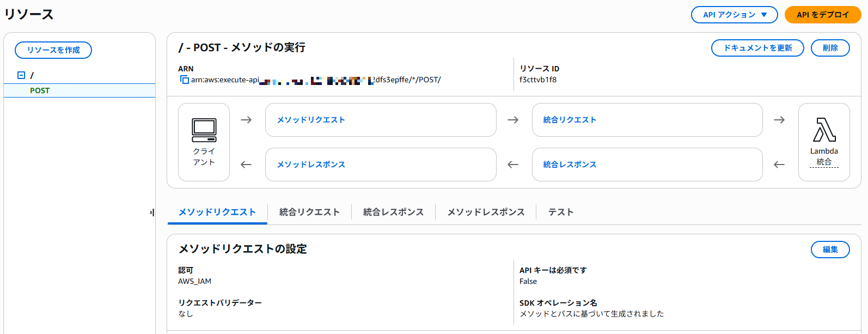
Task: Switch to the 統合リクエスト tab
Action: (309, 212)
